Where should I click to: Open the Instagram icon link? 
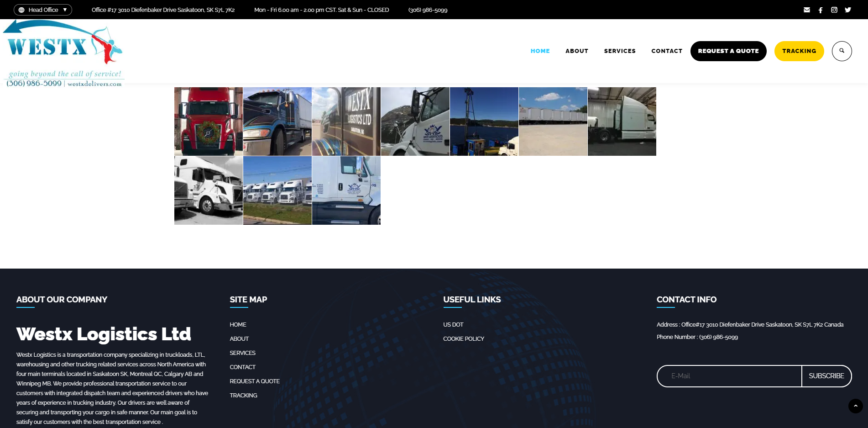pos(834,10)
